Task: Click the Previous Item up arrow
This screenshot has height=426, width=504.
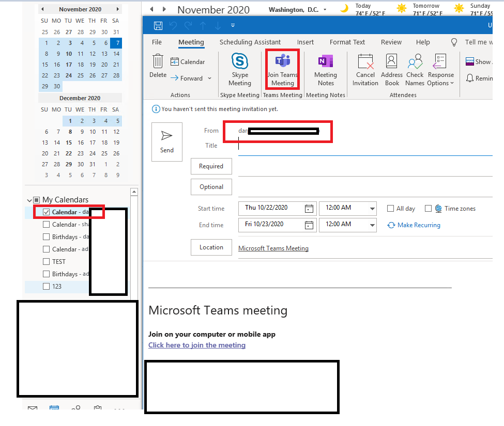Action: point(203,26)
